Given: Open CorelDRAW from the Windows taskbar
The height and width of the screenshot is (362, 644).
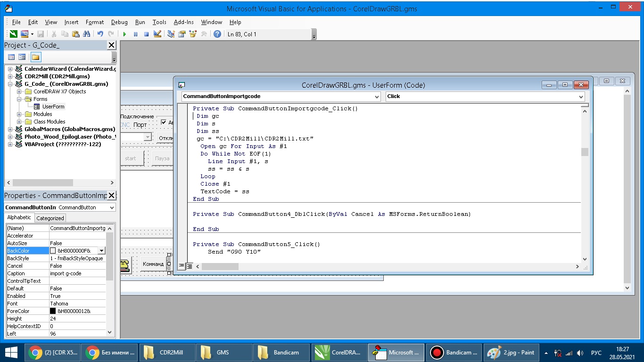Looking at the screenshot, I should point(339,353).
